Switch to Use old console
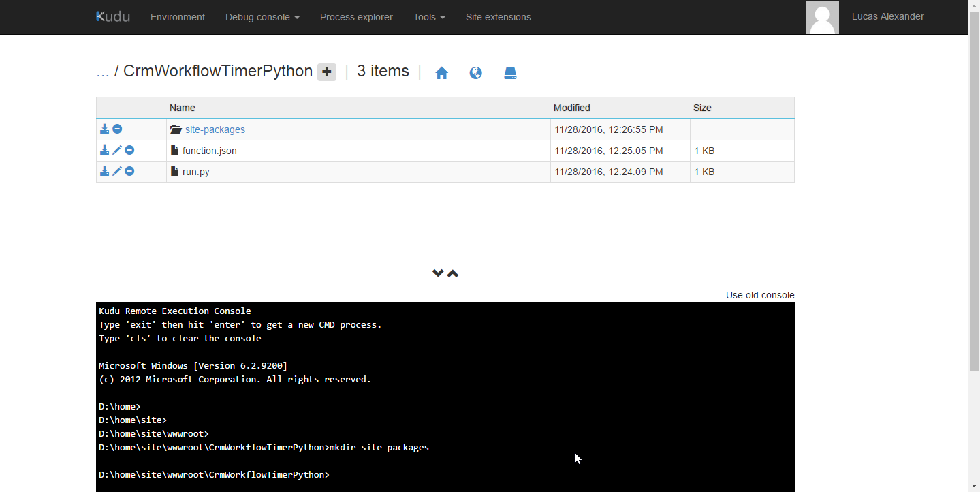The width and height of the screenshot is (980, 492). pyautogui.click(x=760, y=295)
